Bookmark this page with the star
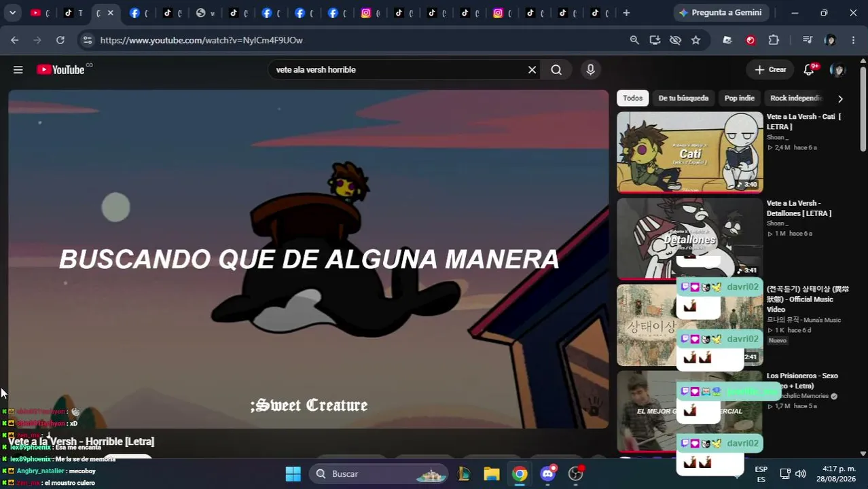Image resolution: width=868 pixels, height=489 pixels. 695,40
